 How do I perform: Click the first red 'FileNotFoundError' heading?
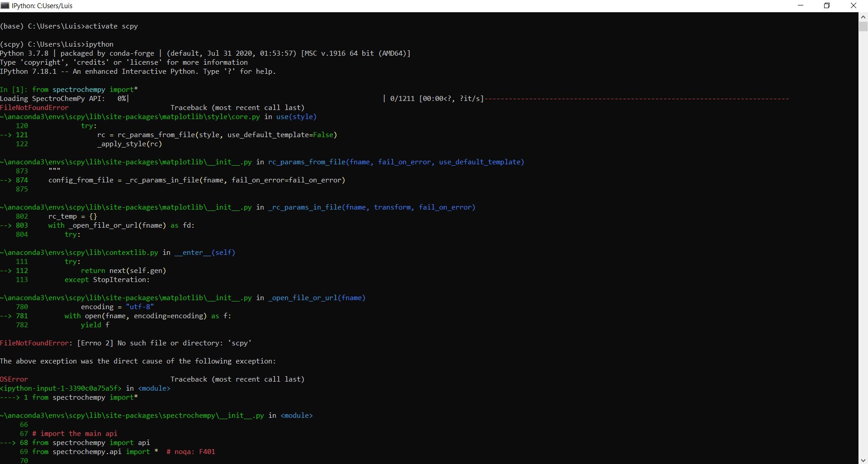[34, 108]
